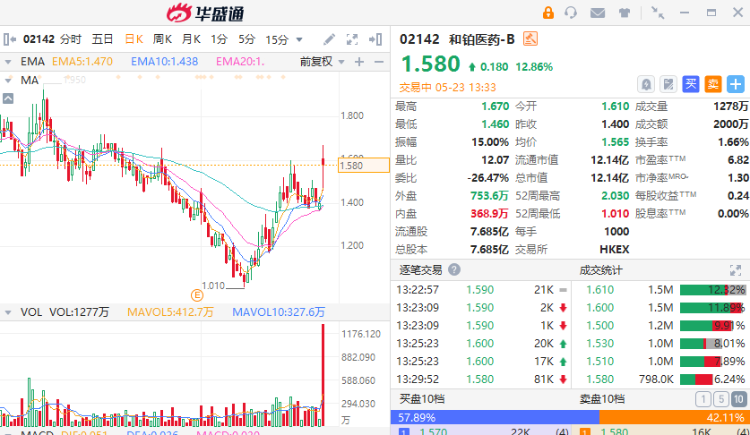The height and width of the screenshot is (435, 750).
Task: Select the 周K weekly candlestick tab
Action: point(163,39)
